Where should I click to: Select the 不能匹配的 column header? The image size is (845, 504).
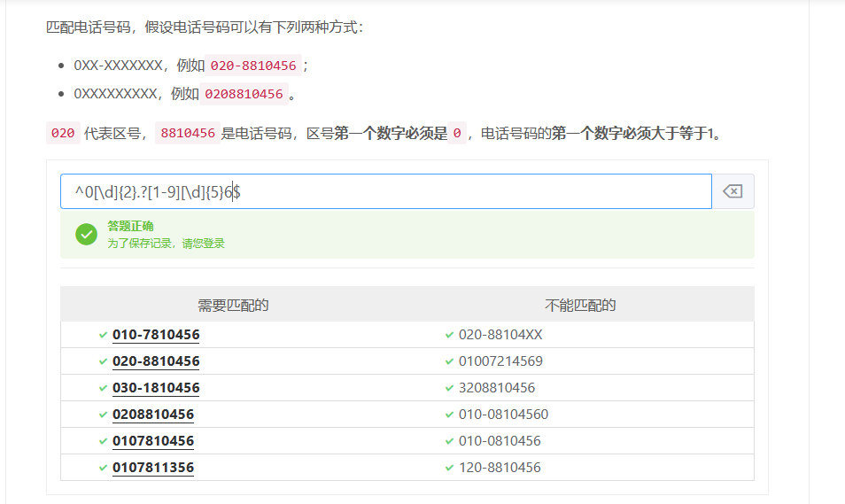[580, 305]
